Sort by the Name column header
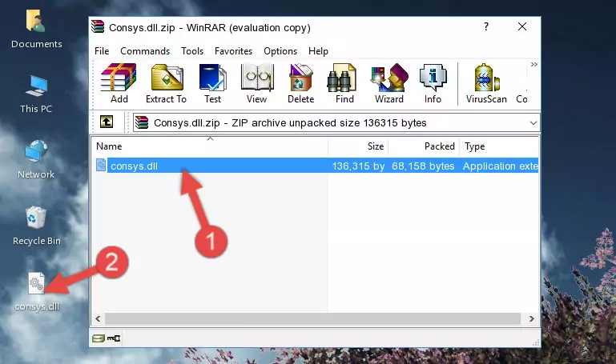 pos(210,146)
